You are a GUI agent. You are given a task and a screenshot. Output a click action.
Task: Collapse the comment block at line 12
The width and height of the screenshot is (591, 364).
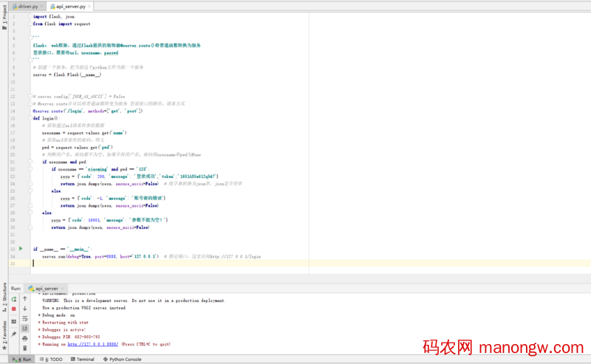pos(30,97)
